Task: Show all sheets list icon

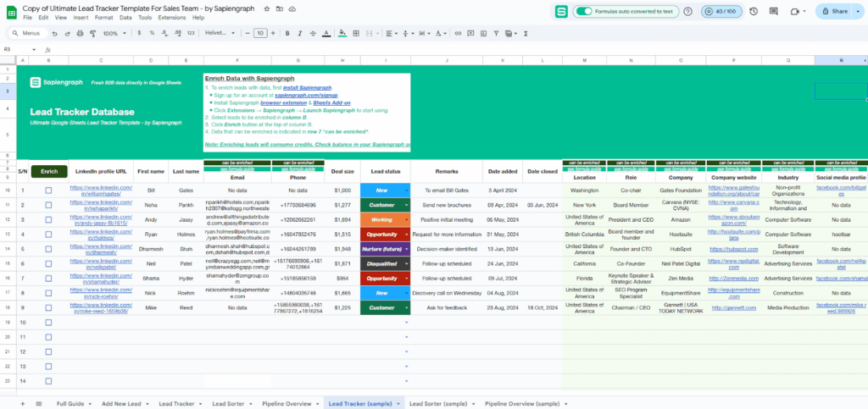Action: tap(39, 403)
